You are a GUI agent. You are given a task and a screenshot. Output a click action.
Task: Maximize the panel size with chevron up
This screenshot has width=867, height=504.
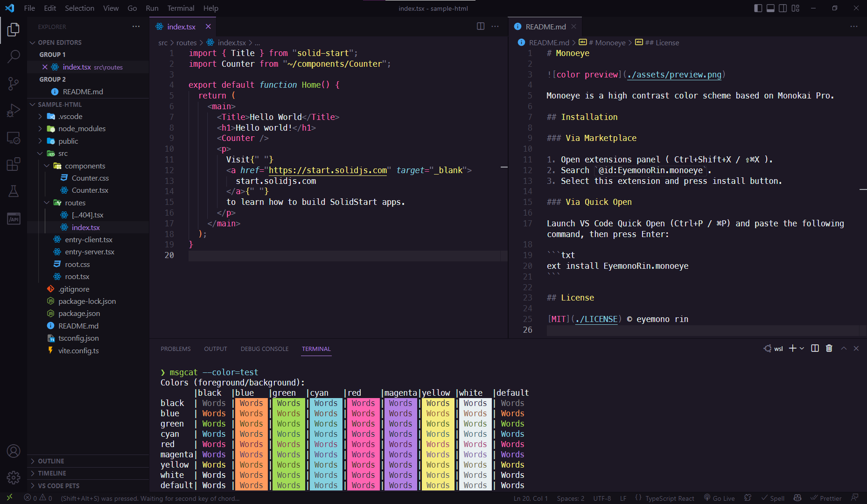[x=844, y=348]
